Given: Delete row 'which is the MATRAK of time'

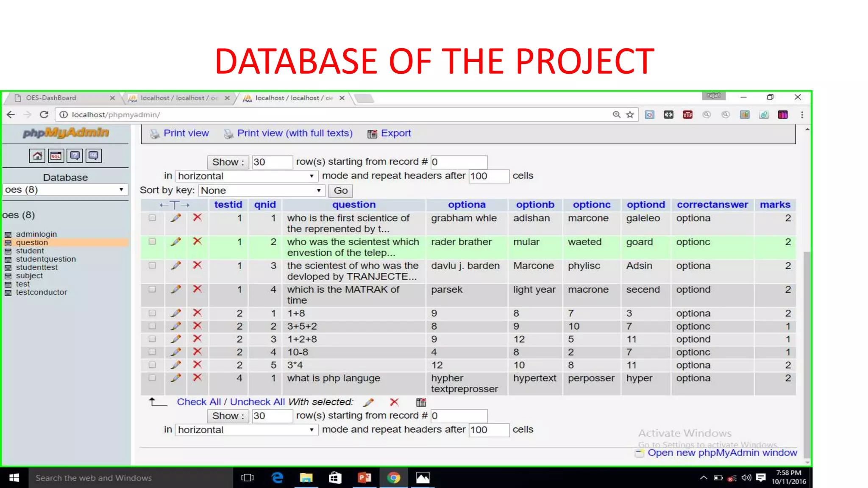Looking at the screenshot, I should click(x=197, y=289).
